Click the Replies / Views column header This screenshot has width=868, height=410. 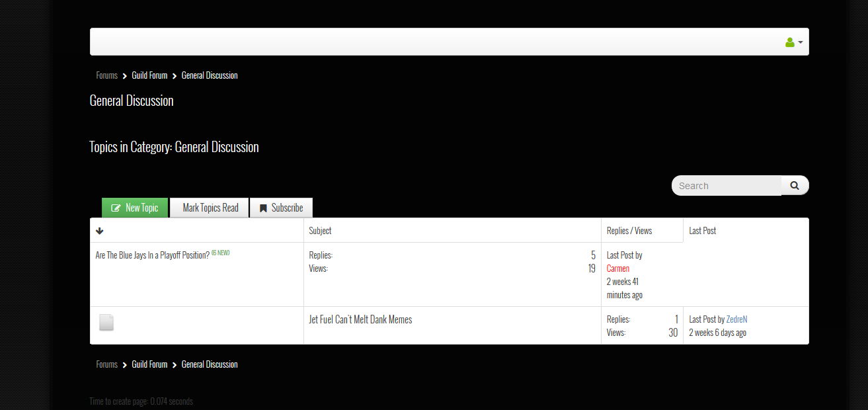629,231
